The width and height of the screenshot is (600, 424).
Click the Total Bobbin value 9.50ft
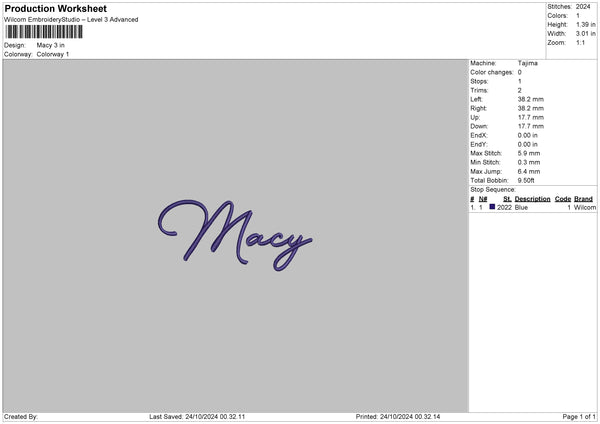526,180
